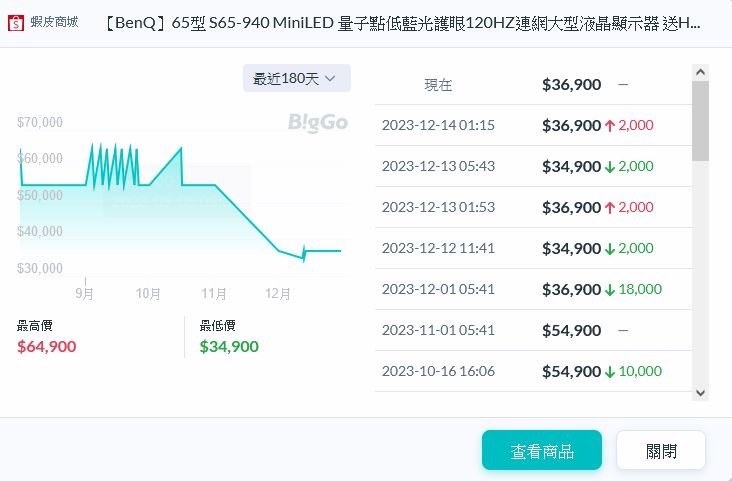Click the scrollbar up arrow

tap(700, 72)
